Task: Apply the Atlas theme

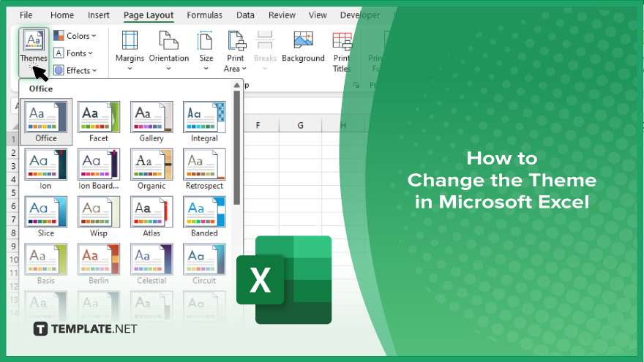Action: (151, 216)
